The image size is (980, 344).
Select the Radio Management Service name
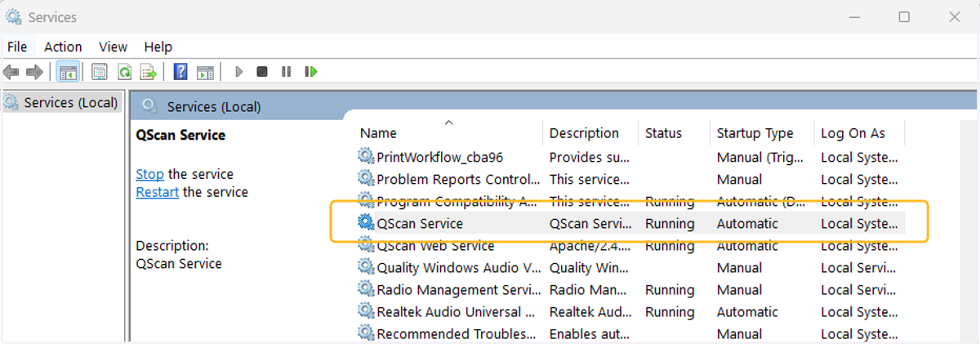(x=459, y=289)
